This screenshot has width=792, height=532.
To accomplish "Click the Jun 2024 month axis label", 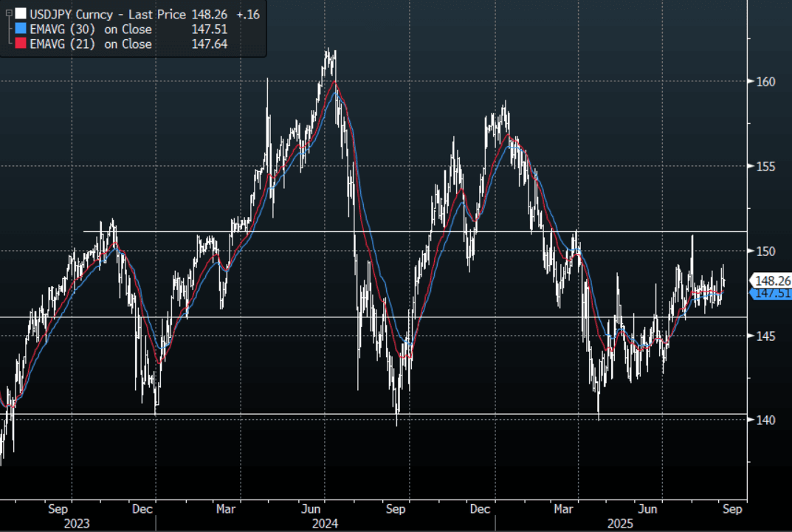I will [311, 509].
